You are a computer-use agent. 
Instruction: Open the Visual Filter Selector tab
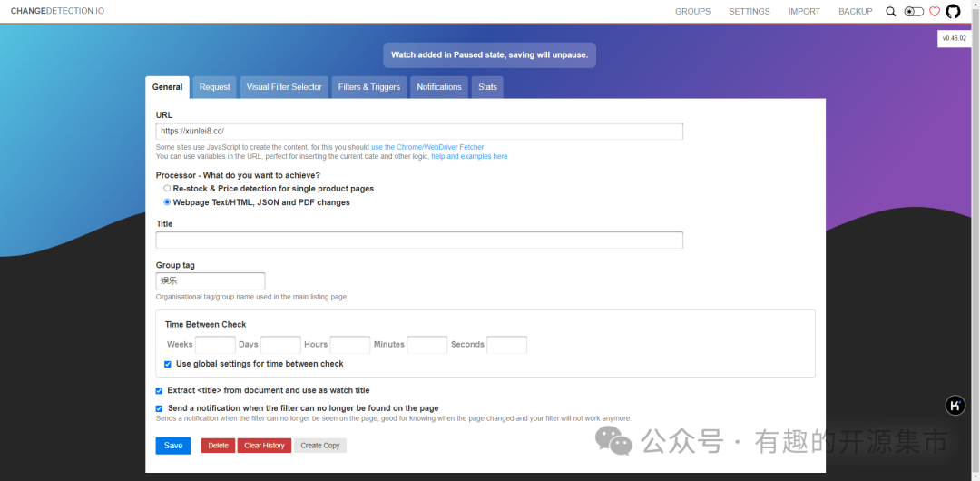[x=284, y=87]
